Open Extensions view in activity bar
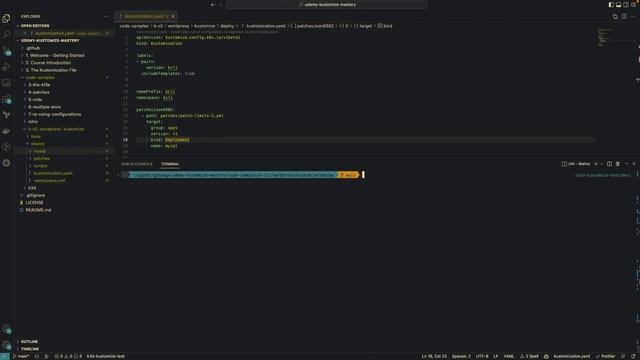This screenshot has width=640, height=360. pyautogui.click(x=7, y=99)
